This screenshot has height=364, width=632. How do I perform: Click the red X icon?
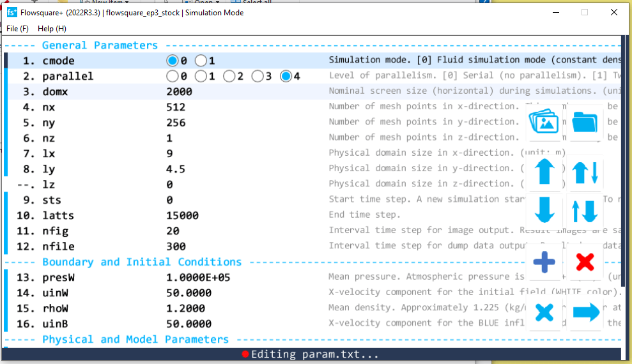[x=584, y=262]
